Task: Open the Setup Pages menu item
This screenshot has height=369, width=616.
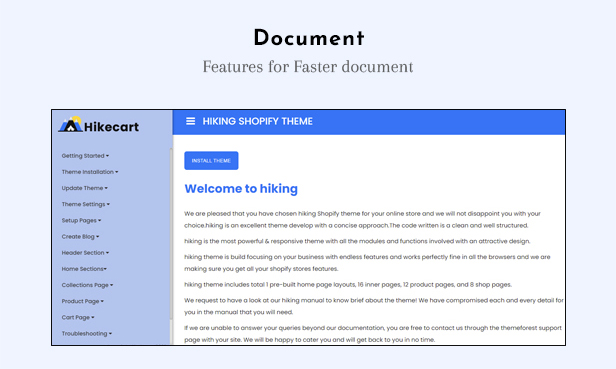Action: click(81, 220)
